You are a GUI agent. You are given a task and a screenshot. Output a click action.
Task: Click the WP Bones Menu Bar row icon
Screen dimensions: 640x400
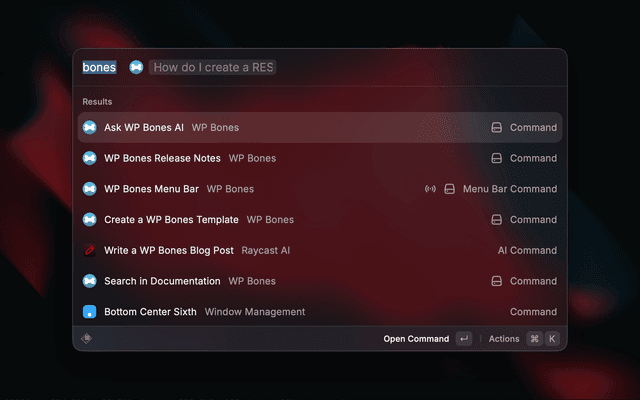pos(89,189)
